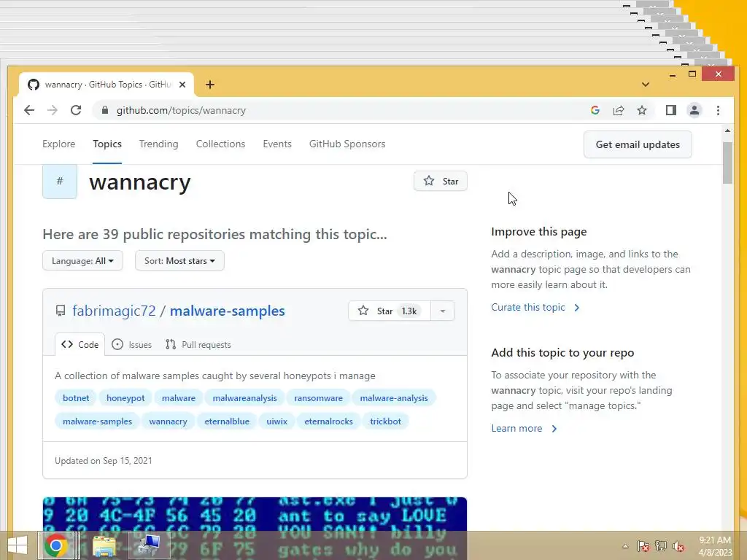Image resolution: width=747 pixels, height=560 pixels.
Task: Show hidden tray icons arrow
Action: click(x=625, y=546)
